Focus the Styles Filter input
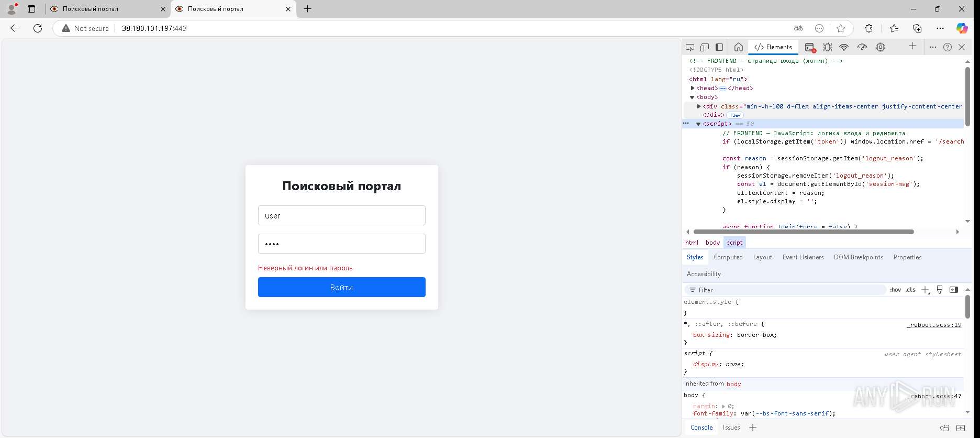The image size is (980, 438). point(785,290)
